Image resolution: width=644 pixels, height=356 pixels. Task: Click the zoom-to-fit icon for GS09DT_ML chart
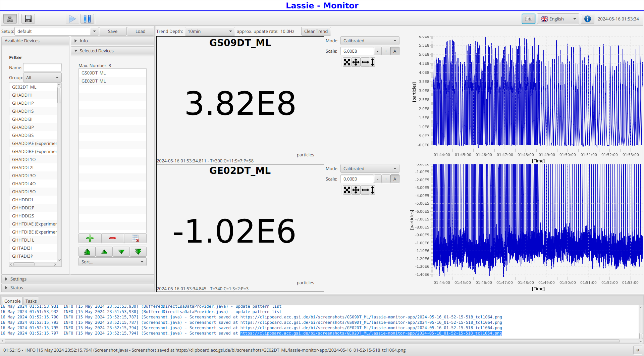tap(347, 62)
